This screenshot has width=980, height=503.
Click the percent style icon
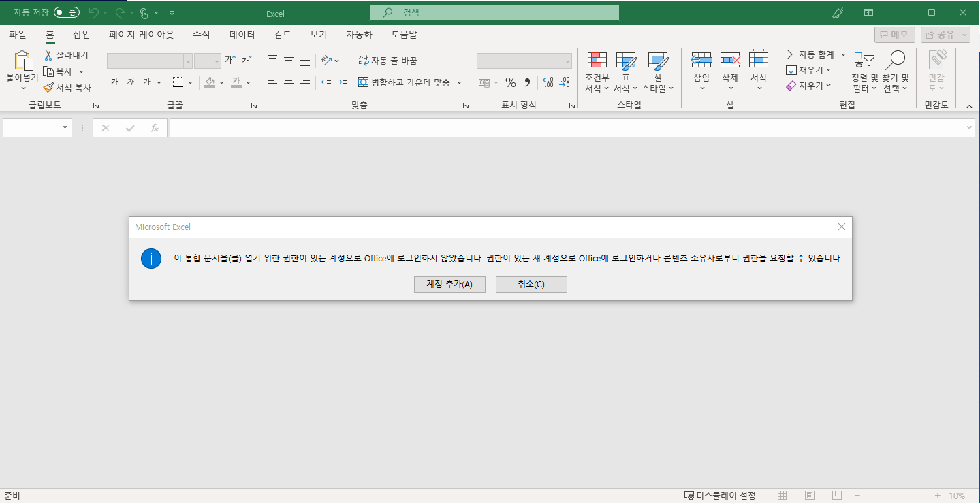tap(510, 82)
